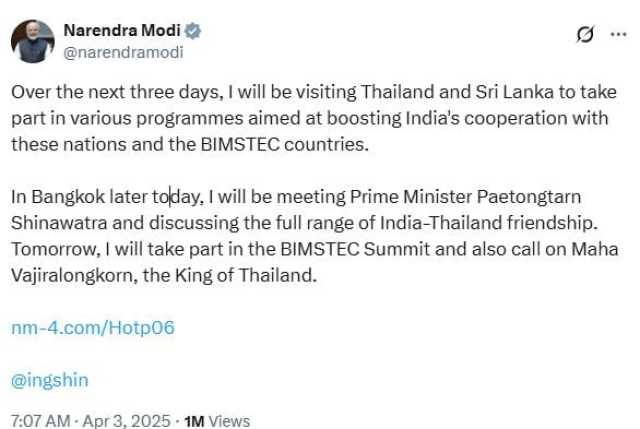Screen dimensions: 640x429
Task: Click the phrase "BIMSTEC countries"
Action: point(284,144)
